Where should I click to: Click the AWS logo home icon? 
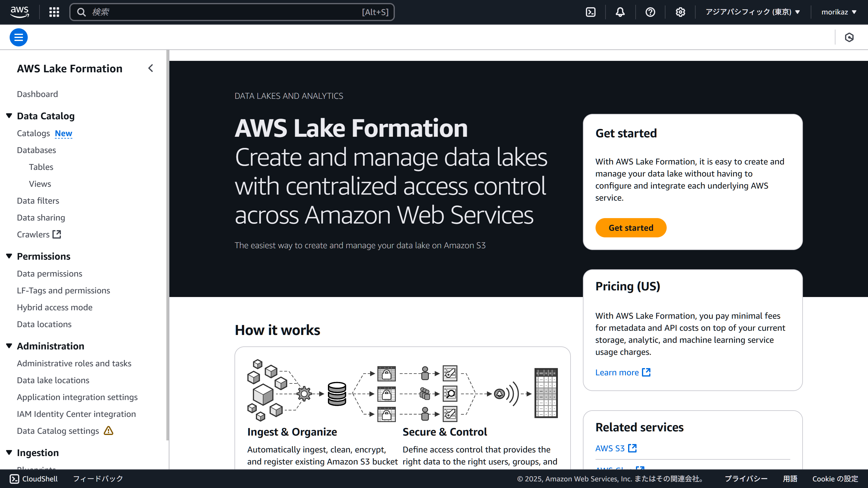point(20,12)
